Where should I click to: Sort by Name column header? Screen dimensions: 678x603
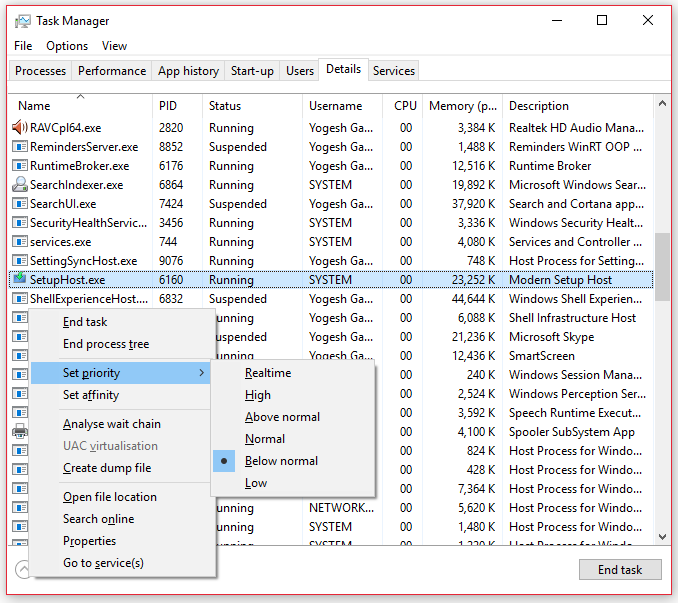point(81,105)
